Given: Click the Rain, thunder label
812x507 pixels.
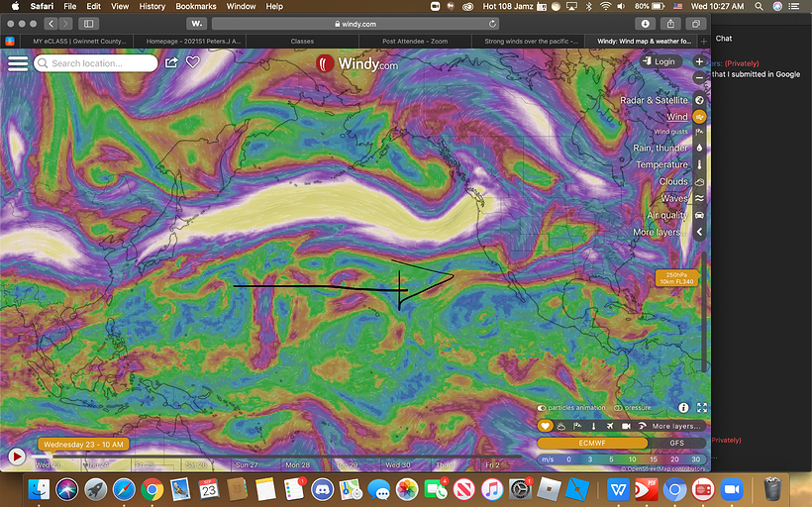Looking at the screenshot, I should (x=660, y=148).
